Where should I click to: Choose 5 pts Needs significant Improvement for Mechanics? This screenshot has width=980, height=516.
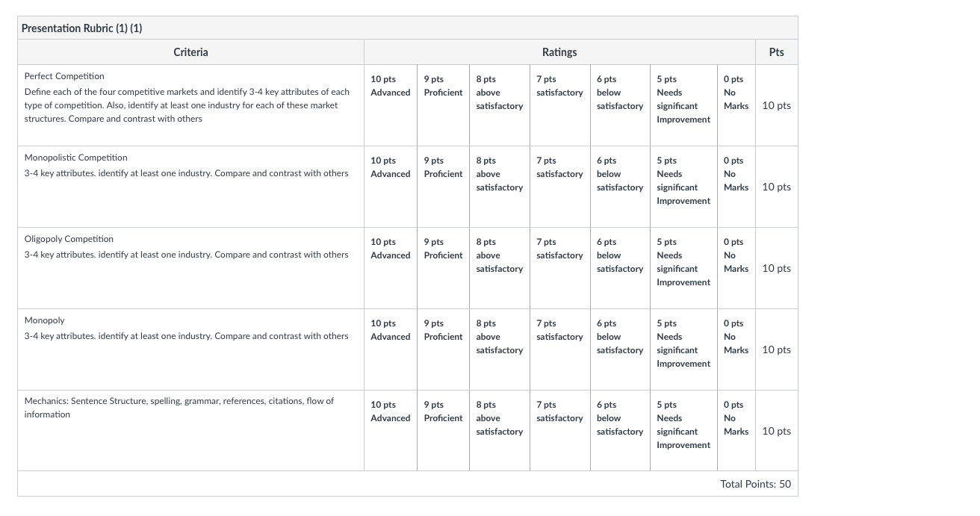pyautogui.click(x=683, y=431)
